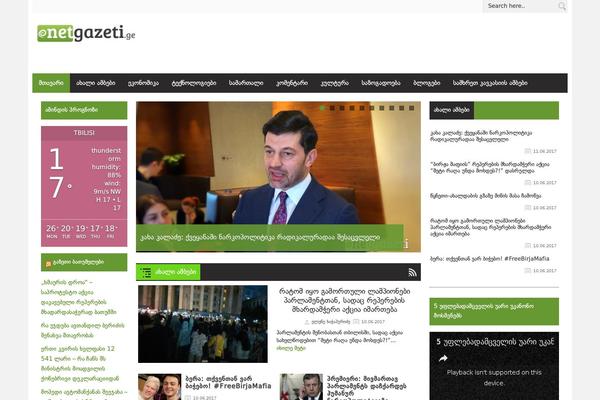
Task: Click the RSS icon in the left sidebar green header
Action: (x=48, y=264)
